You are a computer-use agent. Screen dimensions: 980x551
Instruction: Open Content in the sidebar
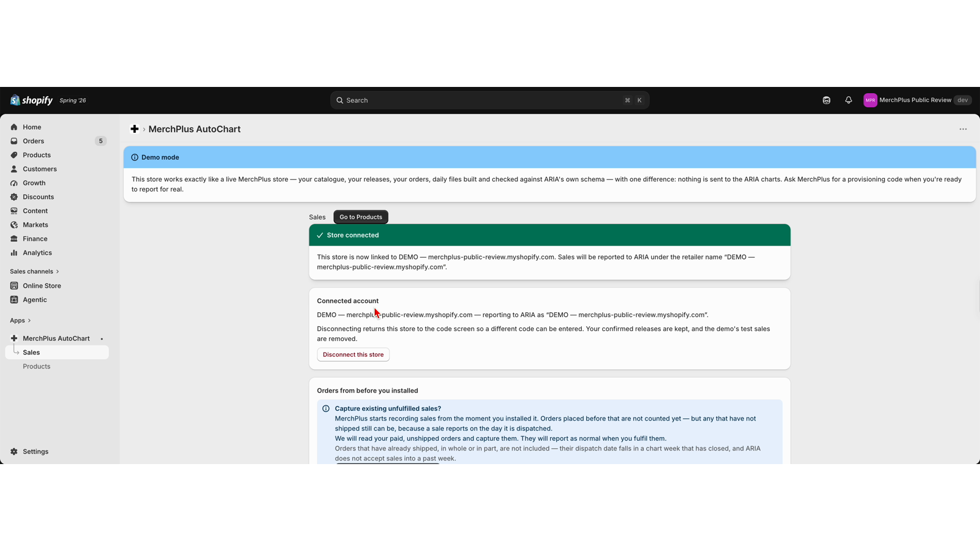(x=57, y=211)
